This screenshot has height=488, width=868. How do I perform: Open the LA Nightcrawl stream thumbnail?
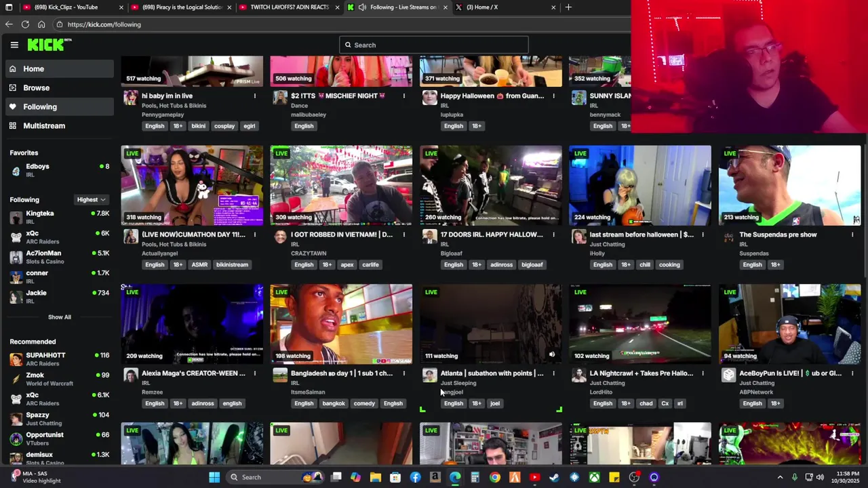640,324
